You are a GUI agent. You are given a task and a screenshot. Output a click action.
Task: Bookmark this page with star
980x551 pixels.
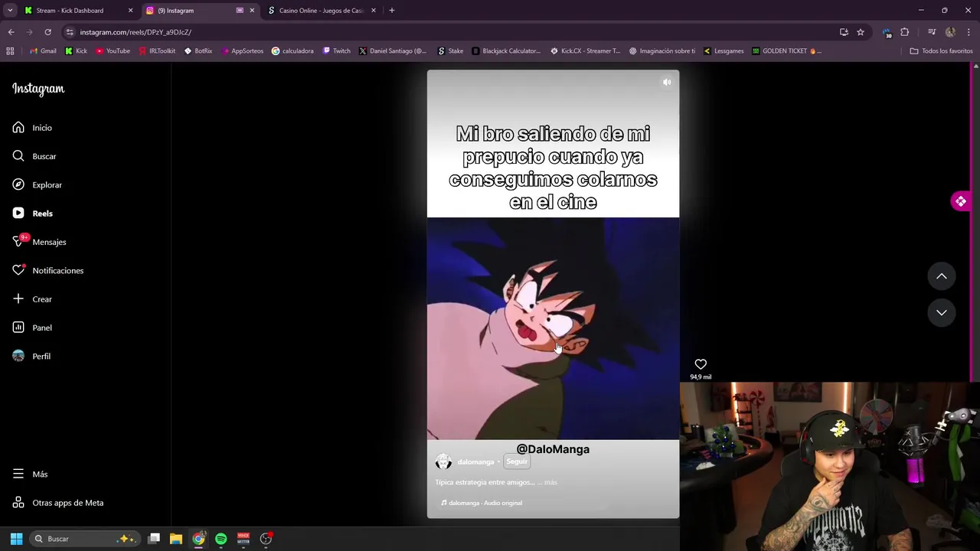point(861,32)
